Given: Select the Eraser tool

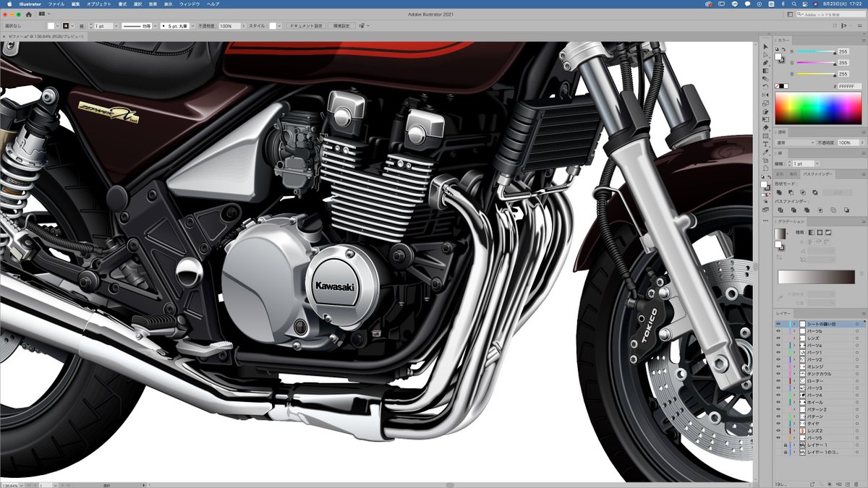Looking at the screenshot, I should pyautogui.click(x=765, y=127).
